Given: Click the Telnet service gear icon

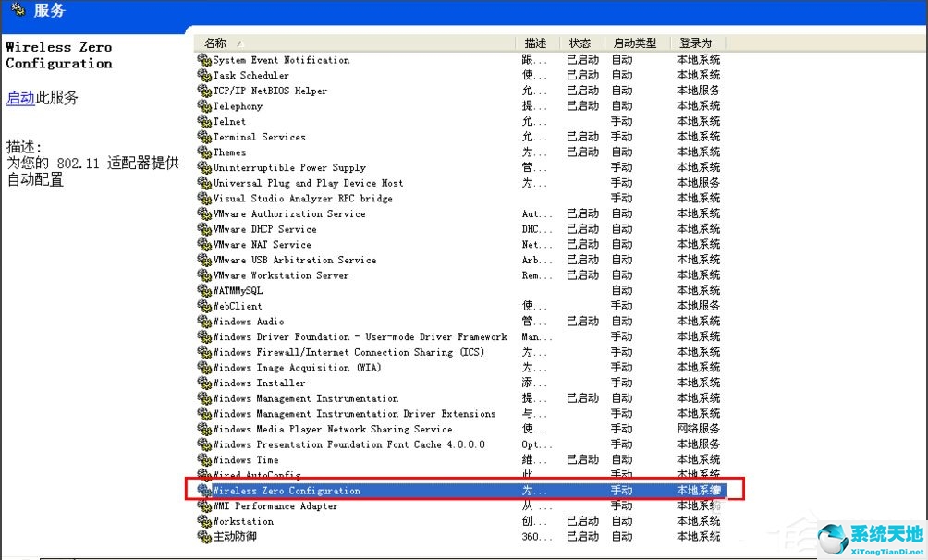Looking at the screenshot, I should click(x=205, y=121).
